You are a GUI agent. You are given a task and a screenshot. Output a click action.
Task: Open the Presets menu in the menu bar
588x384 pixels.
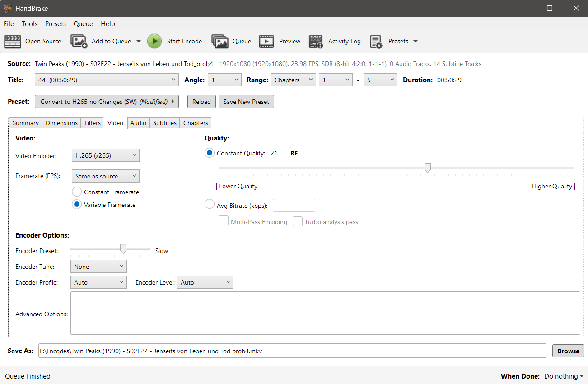pyautogui.click(x=56, y=24)
